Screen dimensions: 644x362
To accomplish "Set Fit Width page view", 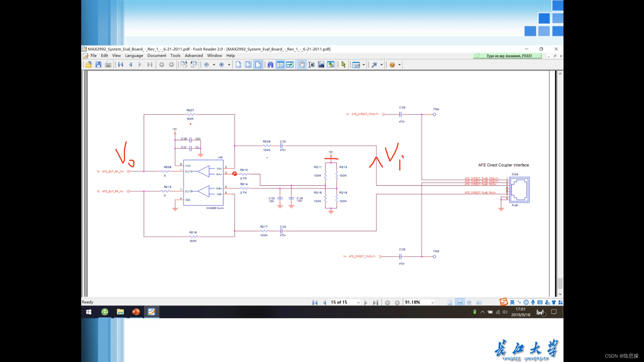I will [x=258, y=65].
